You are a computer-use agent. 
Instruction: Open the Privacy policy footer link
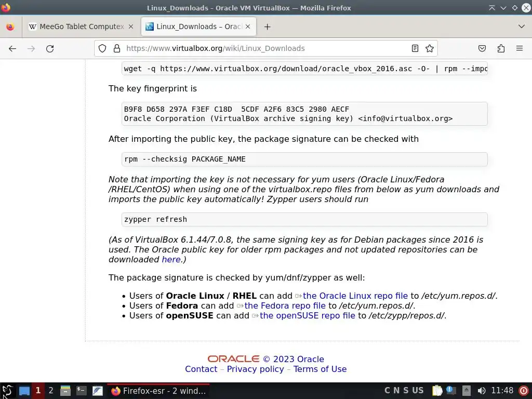(256, 369)
